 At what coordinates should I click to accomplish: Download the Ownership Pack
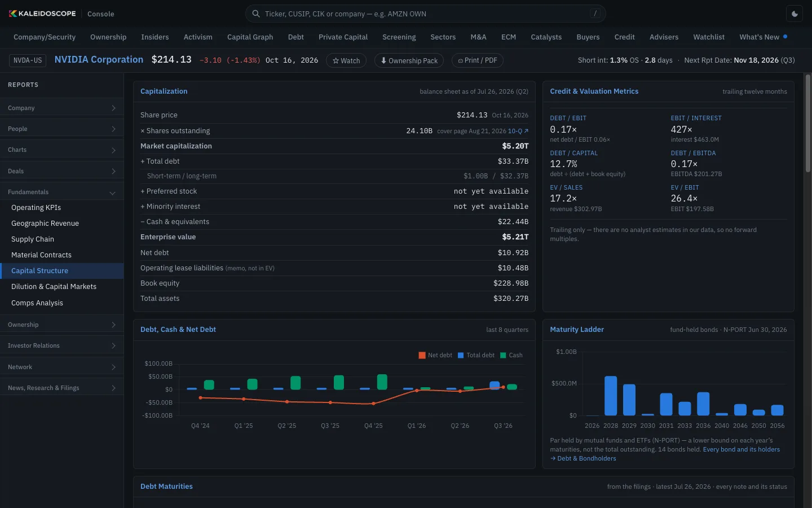[409, 60]
